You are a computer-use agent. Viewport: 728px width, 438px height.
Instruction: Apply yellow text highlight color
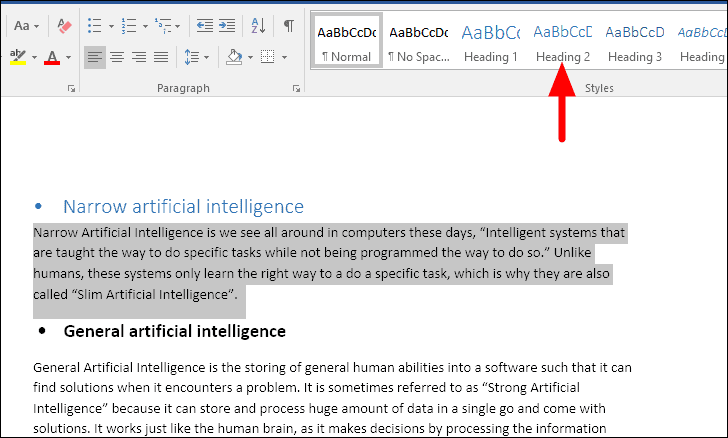point(18,57)
